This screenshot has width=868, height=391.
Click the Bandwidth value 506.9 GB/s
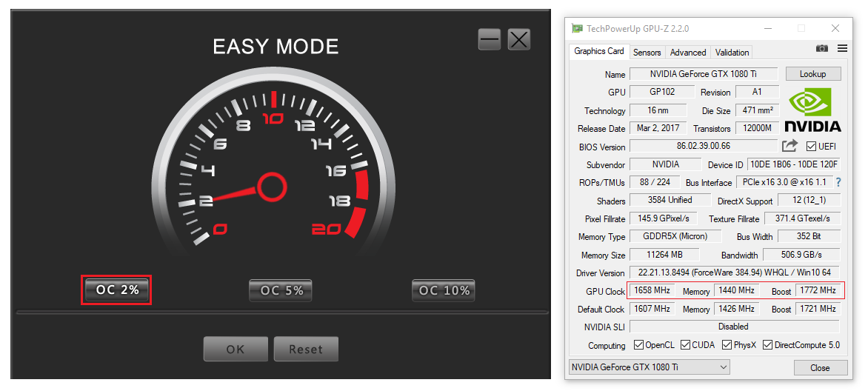(x=801, y=255)
